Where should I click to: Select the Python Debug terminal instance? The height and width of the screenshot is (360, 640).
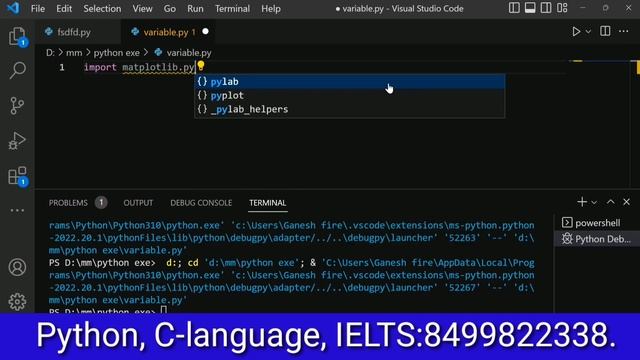point(596,239)
